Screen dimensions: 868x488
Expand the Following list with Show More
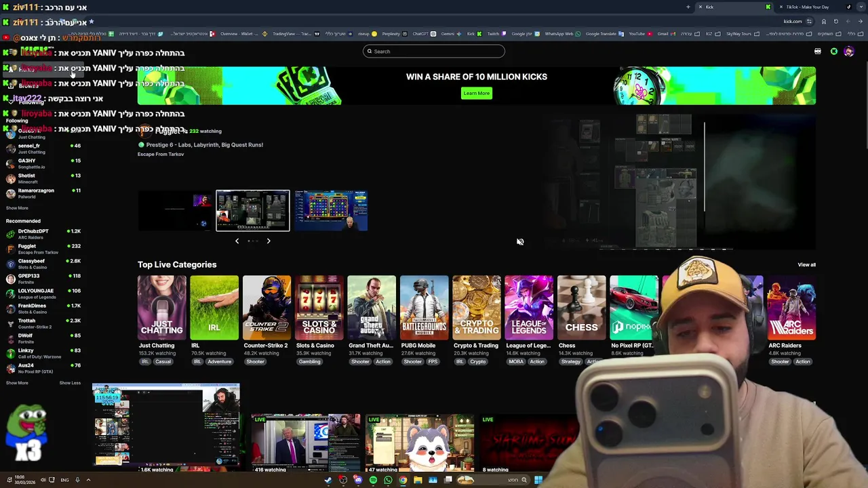[x=17, y=208]
